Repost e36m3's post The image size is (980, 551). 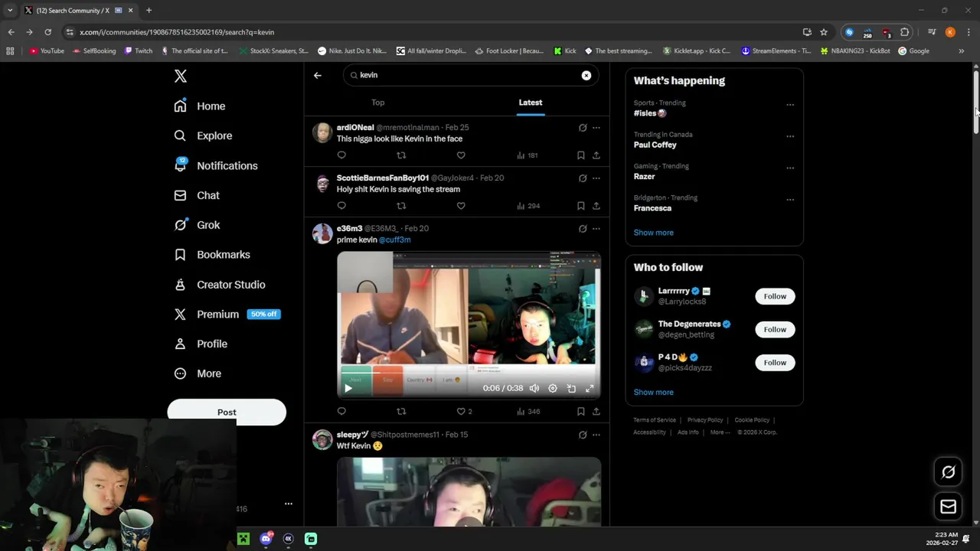coord(401,412)
